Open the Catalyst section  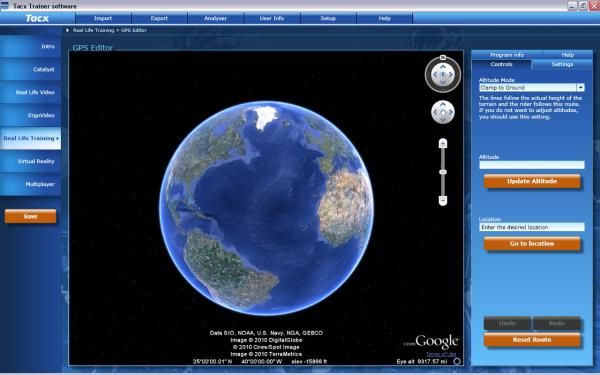[31, 69]
